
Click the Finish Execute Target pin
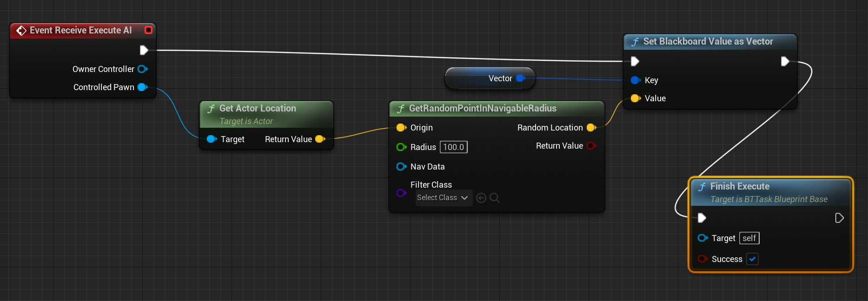[x=702, y=238]
